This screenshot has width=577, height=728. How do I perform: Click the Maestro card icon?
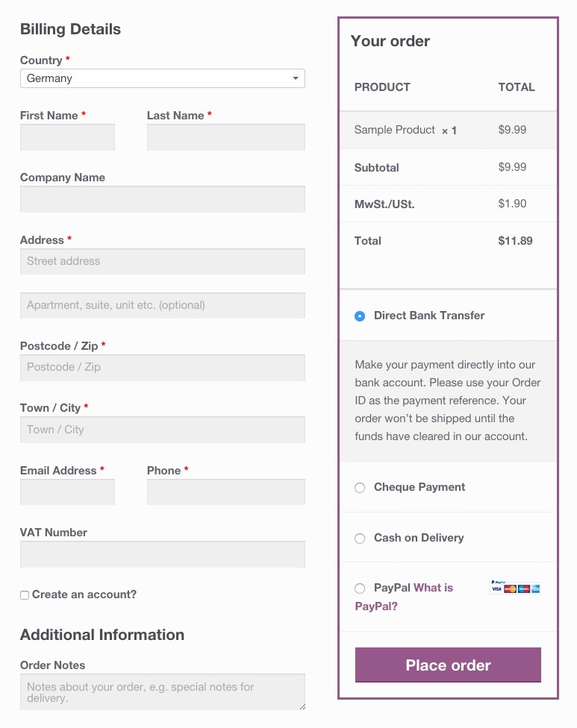[523, 589]
